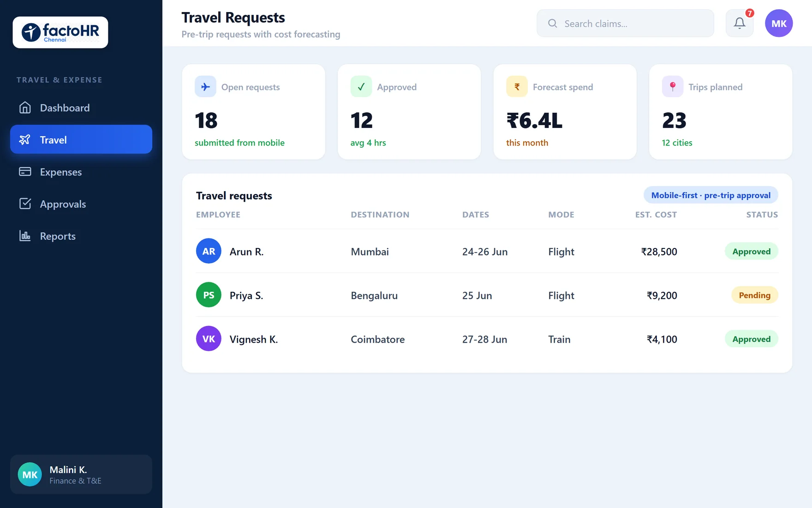The image size is (812, 508).
Task: Click Flight mode in Priya S. row
Action: 561,296
